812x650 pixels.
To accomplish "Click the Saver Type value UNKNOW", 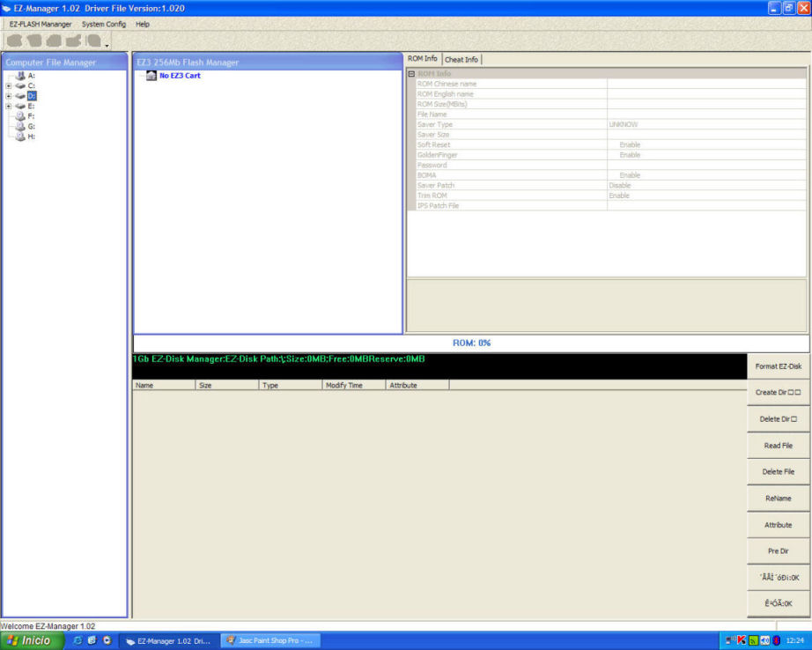I will pos(623,125).
